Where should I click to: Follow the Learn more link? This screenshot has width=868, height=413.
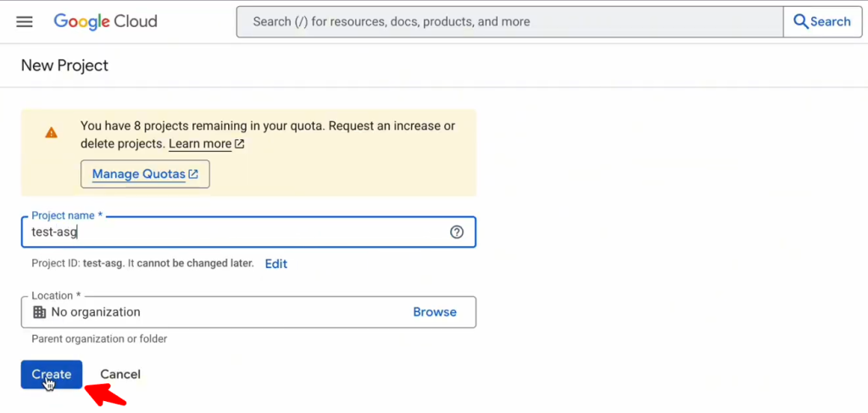point(200,144)
